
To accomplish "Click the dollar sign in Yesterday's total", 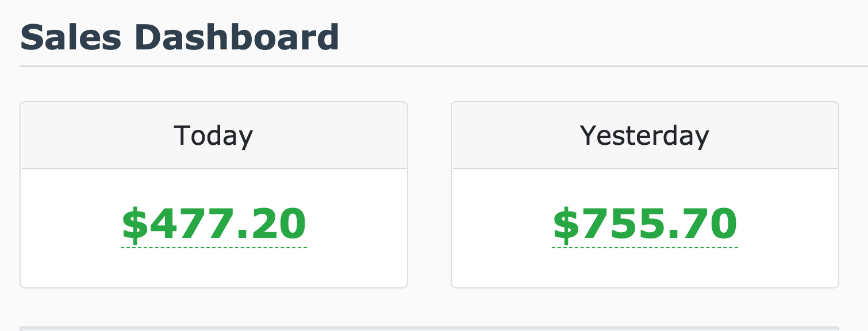I will (x=566, y=224).
